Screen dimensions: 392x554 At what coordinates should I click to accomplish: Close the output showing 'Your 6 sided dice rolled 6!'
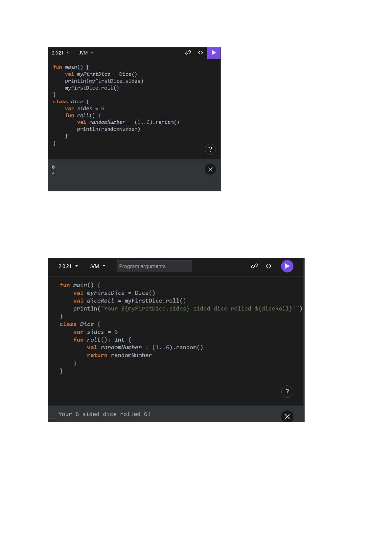[x=287, y=416]
